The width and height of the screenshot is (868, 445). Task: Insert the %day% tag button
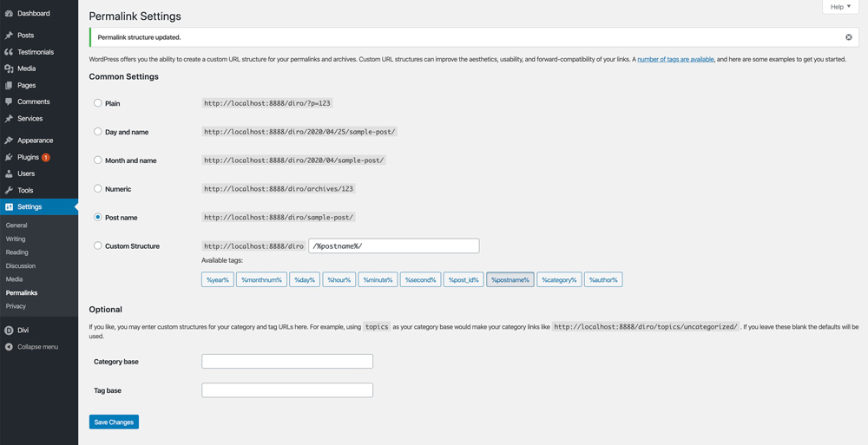(x=305, y=279)
